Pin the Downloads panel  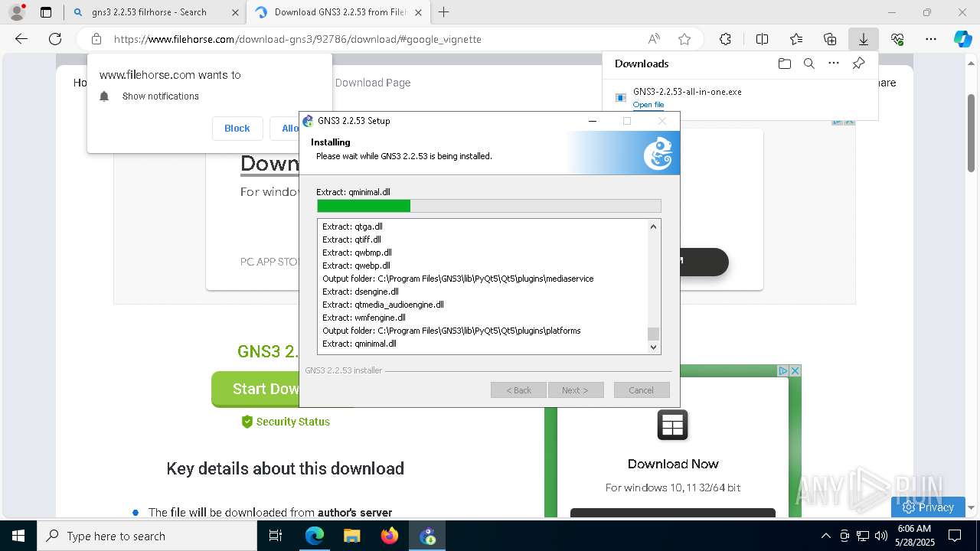(858, 64)
